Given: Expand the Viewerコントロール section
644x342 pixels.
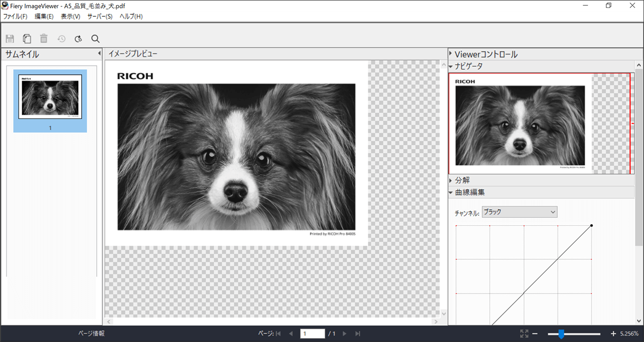Looking at the screenshot, I should (x=450, y=53).
